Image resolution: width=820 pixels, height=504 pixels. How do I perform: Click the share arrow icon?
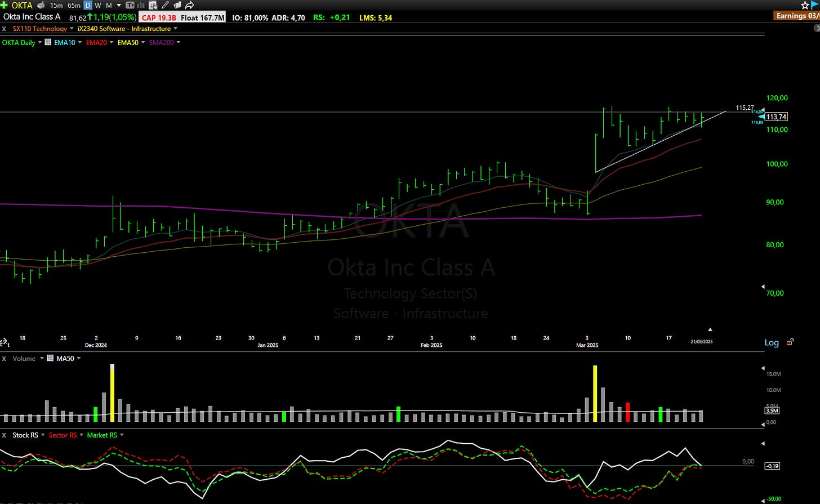(x=190, y=5)
